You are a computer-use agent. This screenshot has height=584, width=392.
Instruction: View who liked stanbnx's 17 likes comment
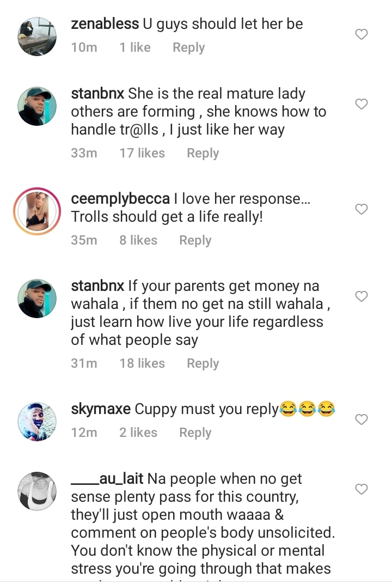[142, 153]
